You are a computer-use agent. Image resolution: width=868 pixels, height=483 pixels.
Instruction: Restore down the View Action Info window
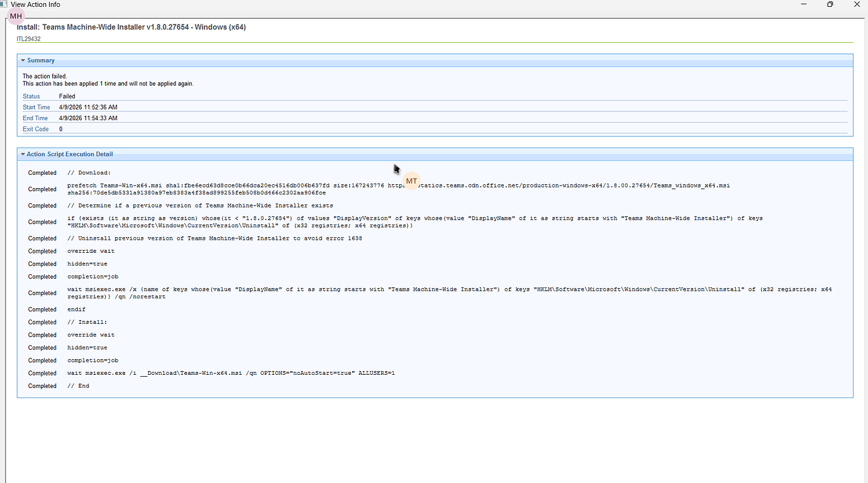pyautogui.click(x=830, y=4)
